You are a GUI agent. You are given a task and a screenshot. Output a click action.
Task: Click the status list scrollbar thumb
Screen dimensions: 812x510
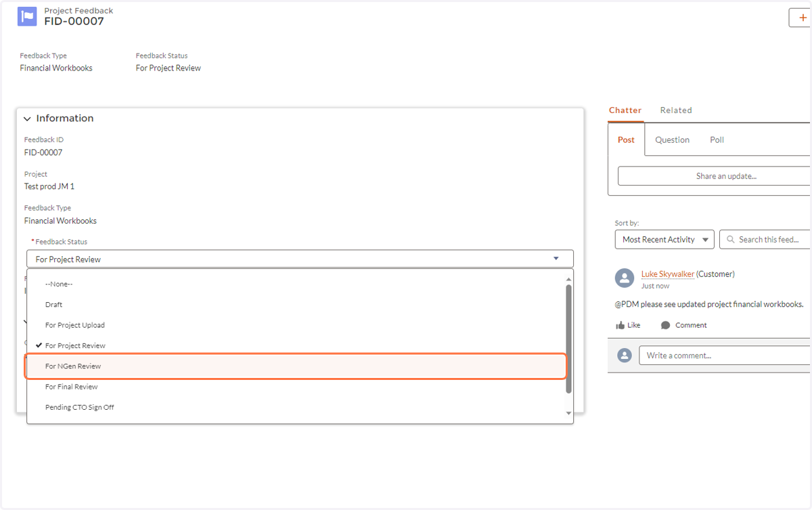coord(569,339)
